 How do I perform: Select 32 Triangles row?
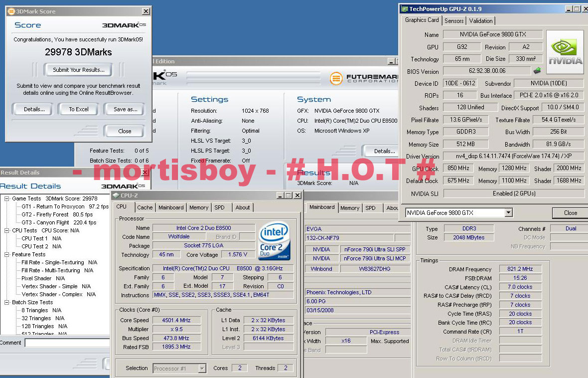[x=43, y=318]
